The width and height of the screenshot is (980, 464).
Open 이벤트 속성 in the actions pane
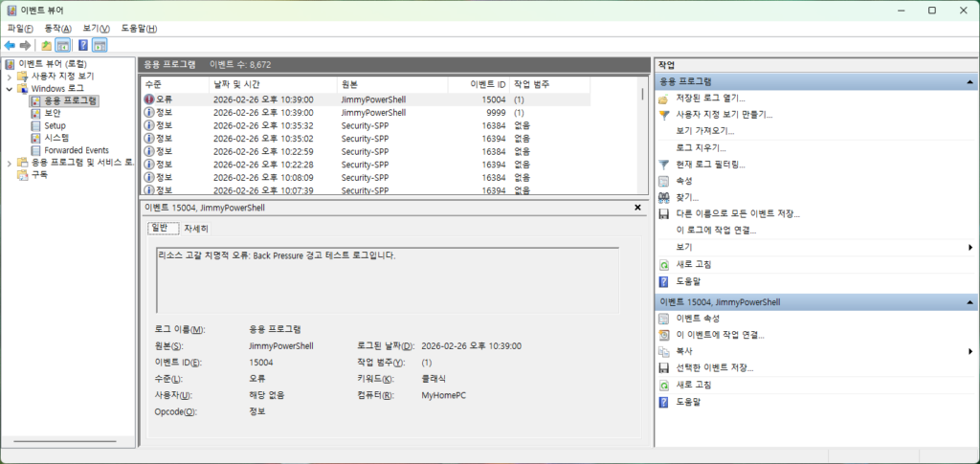click(697, 319)
